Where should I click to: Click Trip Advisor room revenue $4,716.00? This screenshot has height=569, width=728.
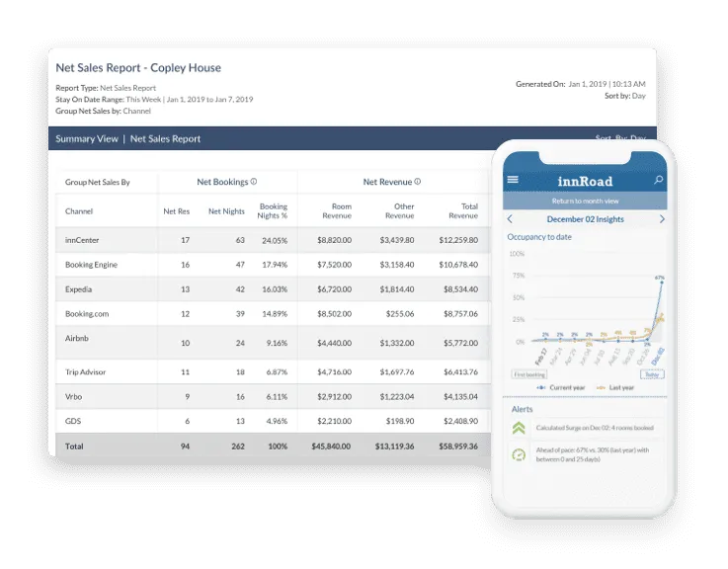pos(334,372)
